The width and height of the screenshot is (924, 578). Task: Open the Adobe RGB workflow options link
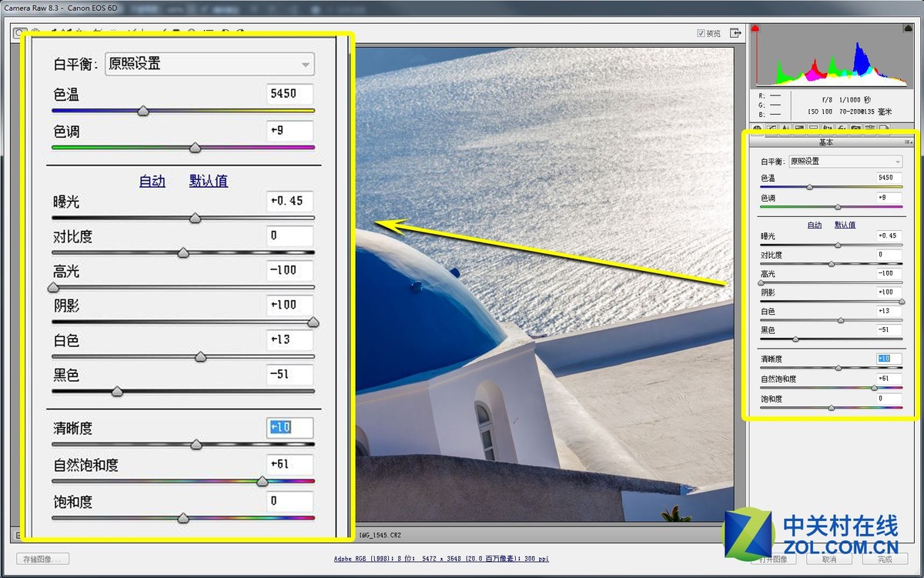tap(441, 559)
